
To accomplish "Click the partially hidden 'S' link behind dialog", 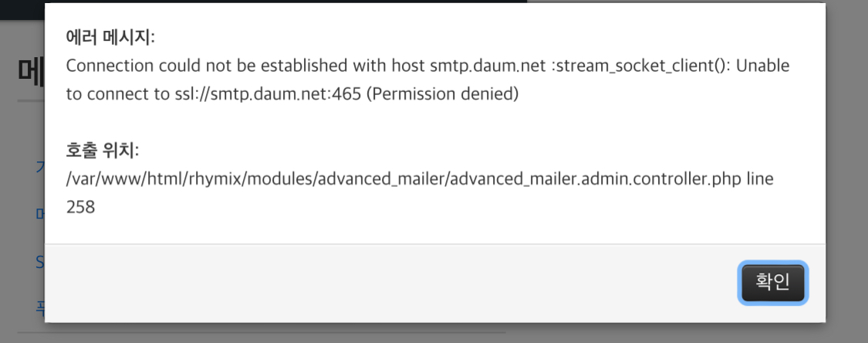I will [39, 263].
